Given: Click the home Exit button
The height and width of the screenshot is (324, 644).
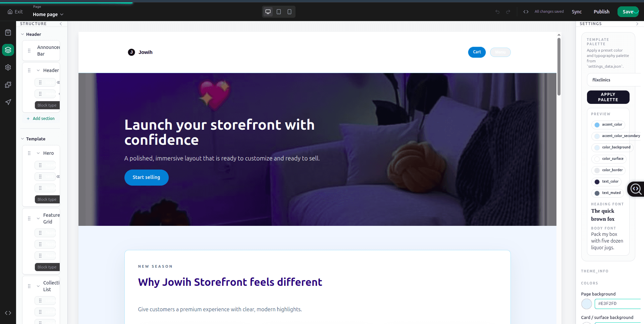Looking at the screenshot, I should [x=15, y=12].
